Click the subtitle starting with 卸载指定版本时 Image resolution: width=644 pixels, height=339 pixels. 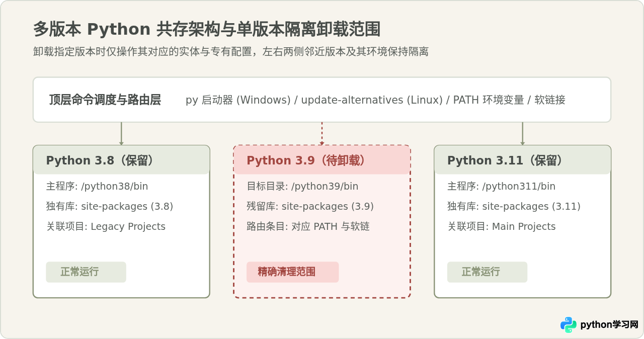(x=231, y=52)
